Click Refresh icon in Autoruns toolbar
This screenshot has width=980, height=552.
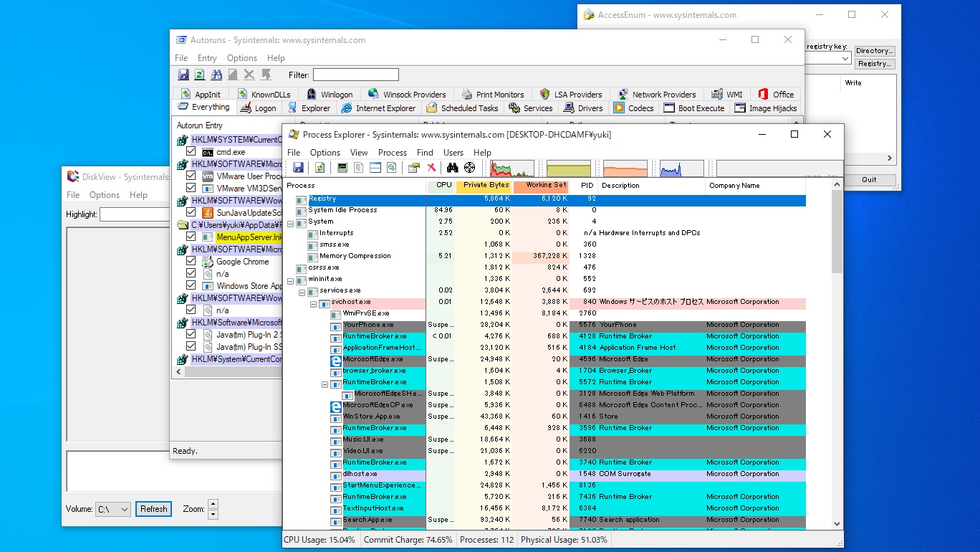(x=200, y=75)
